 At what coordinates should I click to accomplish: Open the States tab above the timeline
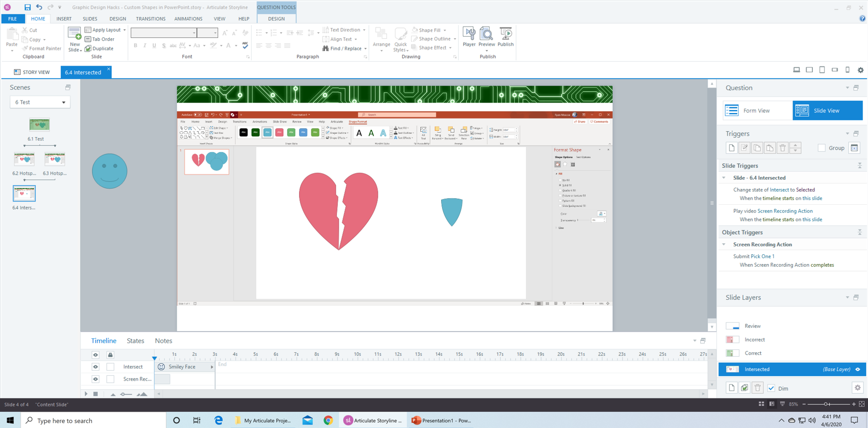pyautogui.click(x=135, y=340)
